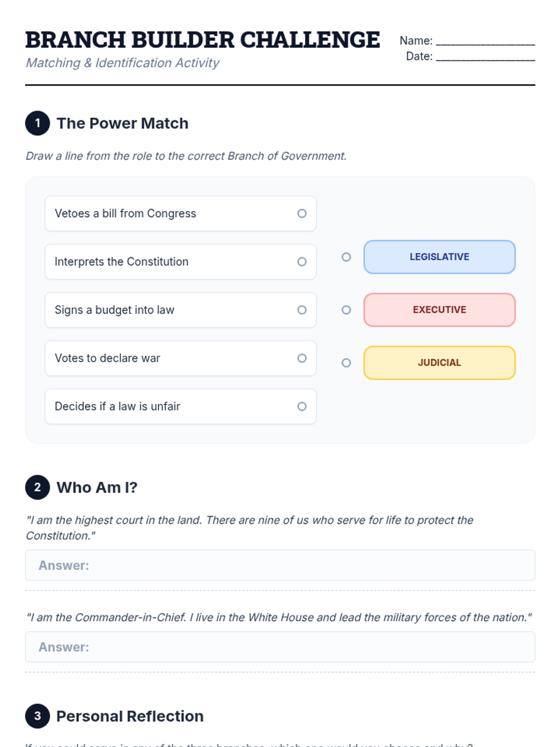This screenshot has width=560, height=747.
Task: Click the connector dot for Votes to declare war
Action: (x=302, y=358)
